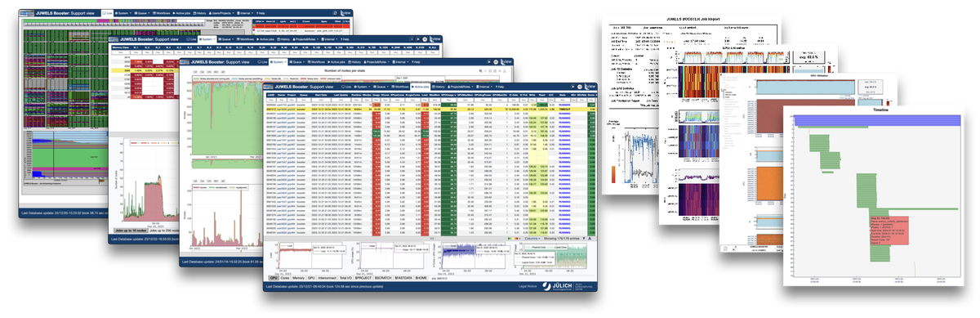Select Interconnect tab below job table
The height and width of the screenshot is (318, 980).
[327, 278]
